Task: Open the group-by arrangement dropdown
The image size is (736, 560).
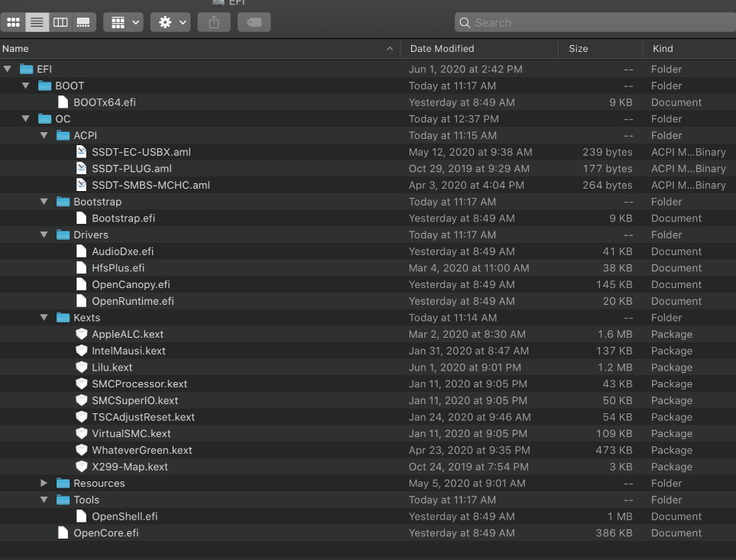Action: point(124,22)
